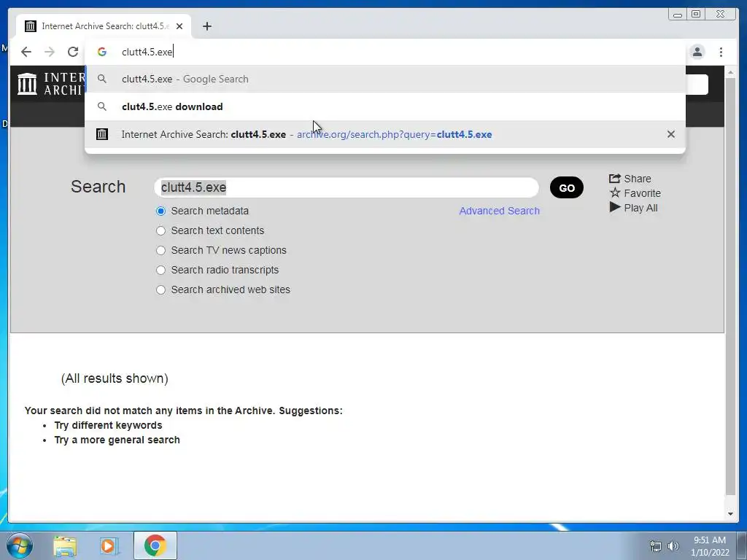Choose the 'clut4.5.exe download' suggestion
Screen dimensions: 747x560
[385, 106]
